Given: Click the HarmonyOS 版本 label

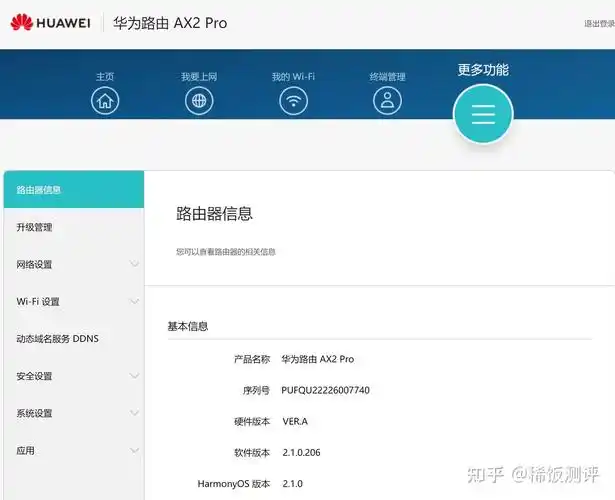Looking at the screenshot, I should click(234, 484).
